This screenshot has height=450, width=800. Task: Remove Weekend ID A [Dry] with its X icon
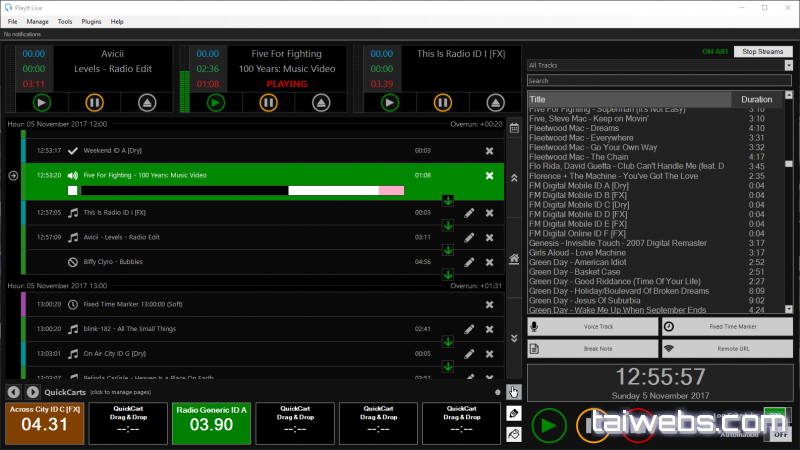tap(489, 151)
